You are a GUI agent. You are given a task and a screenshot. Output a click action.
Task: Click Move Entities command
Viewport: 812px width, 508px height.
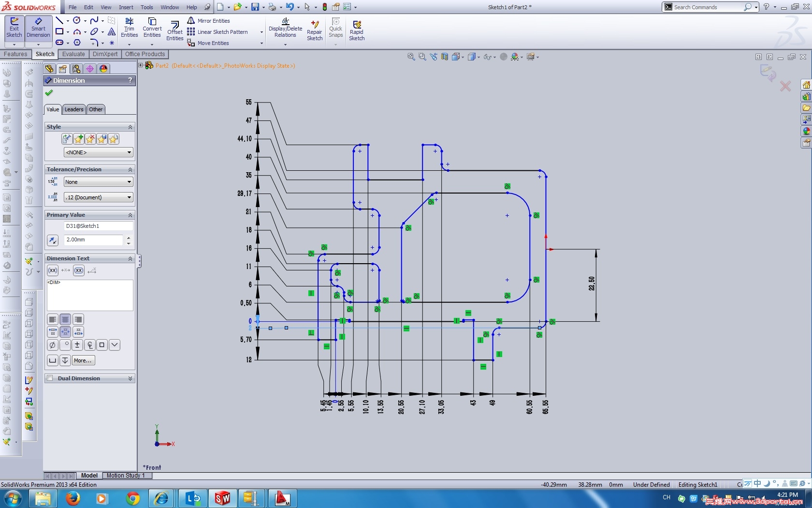click(x=208, y=43)
